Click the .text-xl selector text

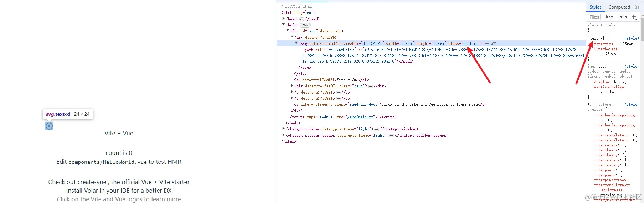click(x=596, y=38)
